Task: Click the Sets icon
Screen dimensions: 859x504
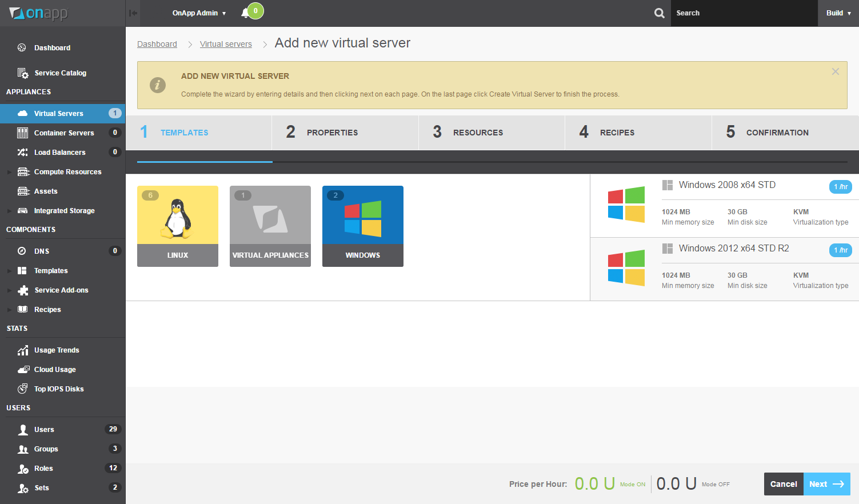Action: 23,488
